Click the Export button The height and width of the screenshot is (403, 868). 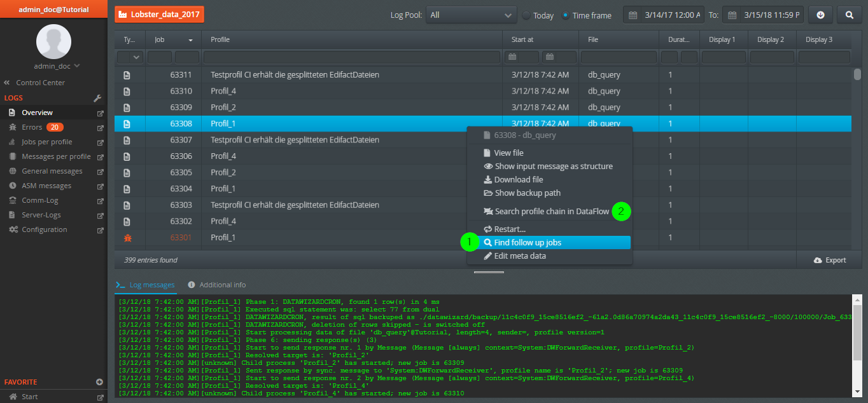pyautogui.click(x=830, y=260)
